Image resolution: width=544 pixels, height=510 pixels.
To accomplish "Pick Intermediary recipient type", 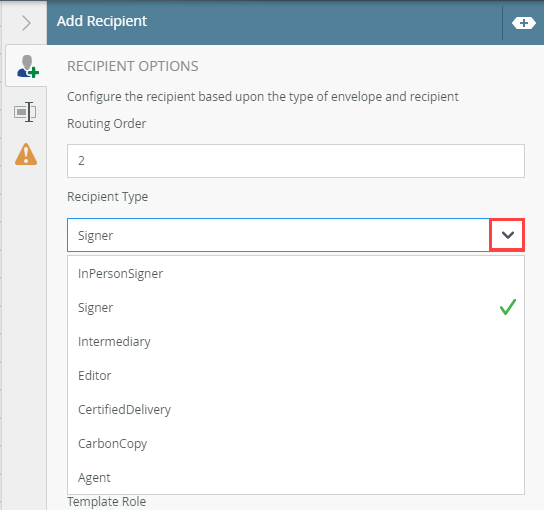I will click(296, 342).
